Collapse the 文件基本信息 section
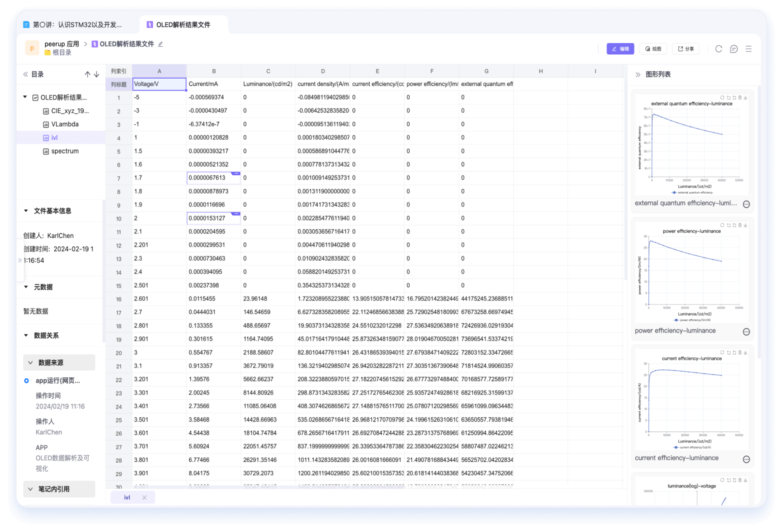 click(x=26, y=211)
